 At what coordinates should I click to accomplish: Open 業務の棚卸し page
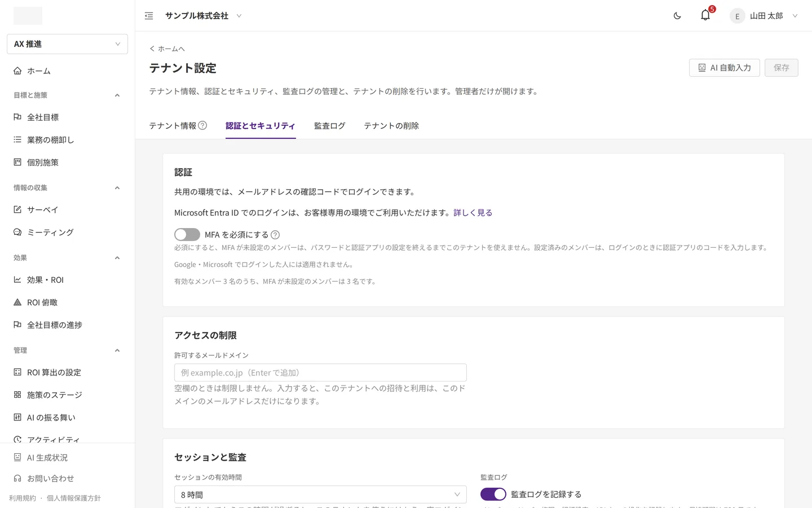67,140
